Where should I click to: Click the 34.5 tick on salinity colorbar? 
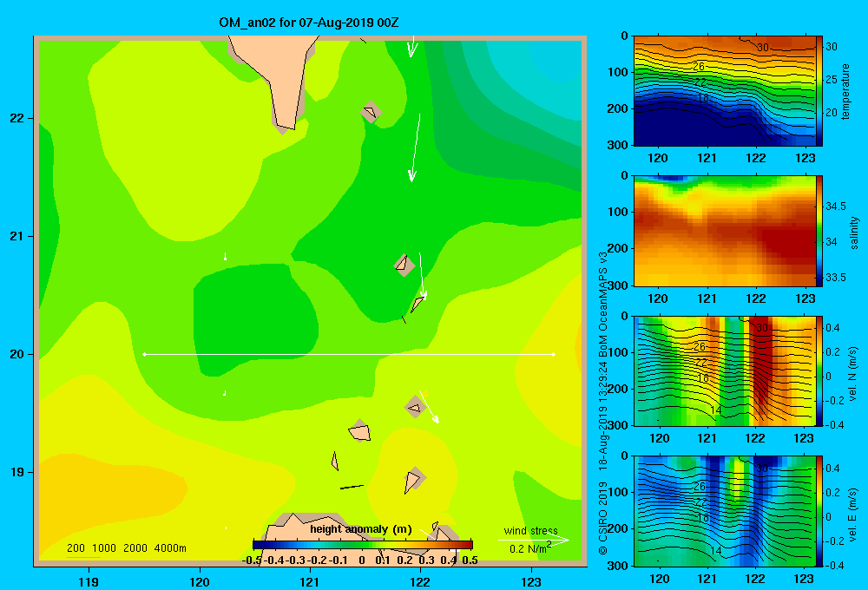pyautogui.click(x=835, y=206)
